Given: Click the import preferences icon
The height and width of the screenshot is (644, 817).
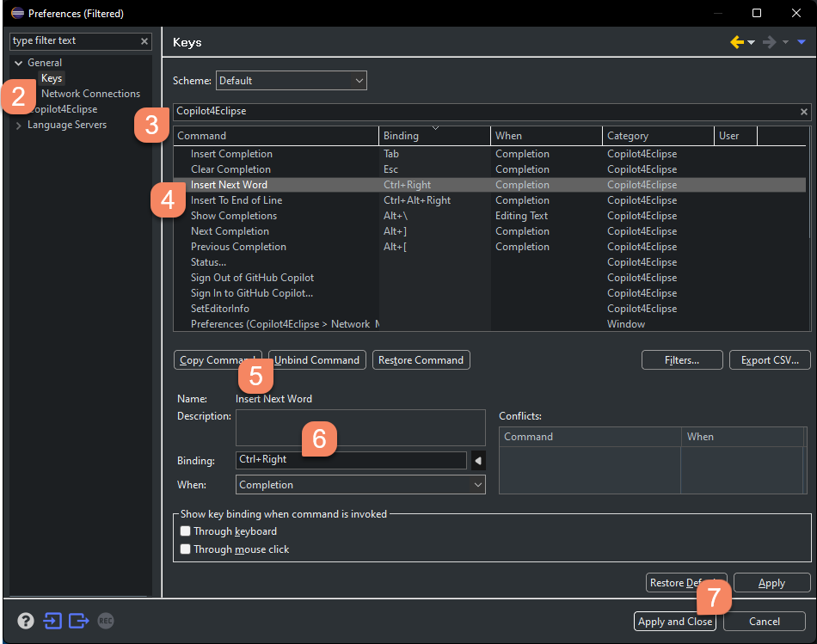Looking at the screenshot, I should point(52,621).
